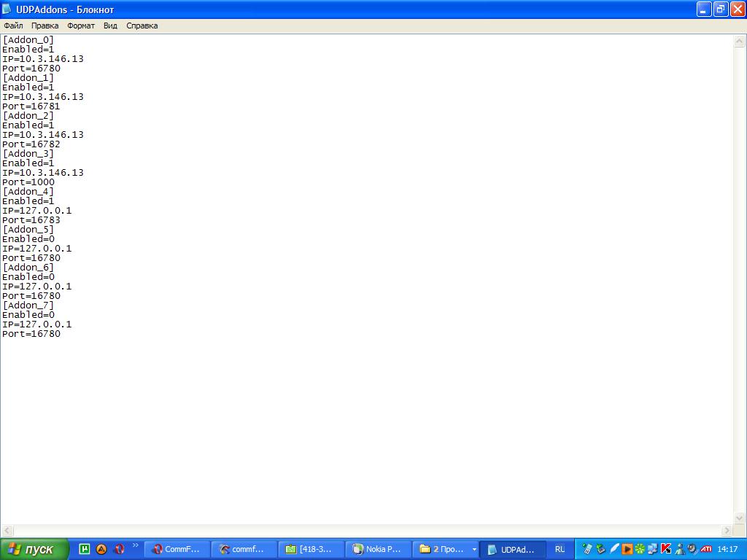Open the Файл menu
Image resolution: width=747 pixels, height=560 pixels.
click(13, 26)
